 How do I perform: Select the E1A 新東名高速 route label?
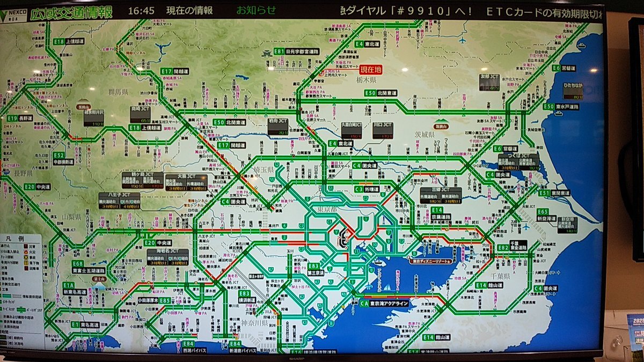point(75,289)
